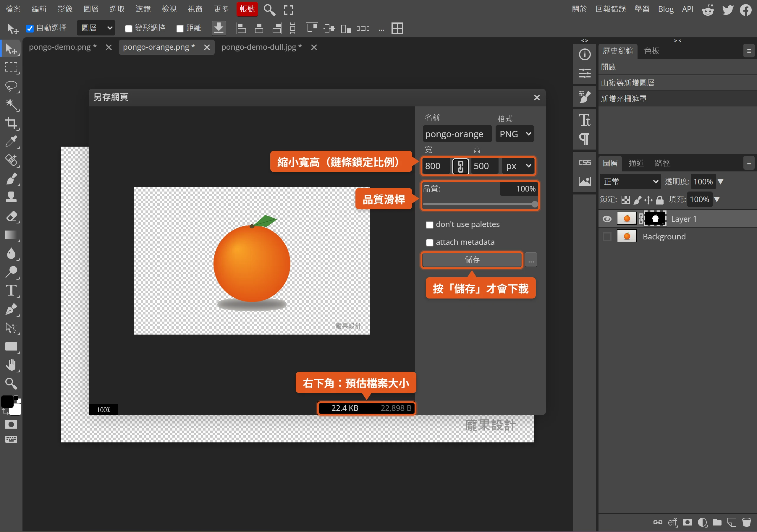Toggle the 自動選擇 checkbox
The image size is (757, 532).
(x=30, y=28)
